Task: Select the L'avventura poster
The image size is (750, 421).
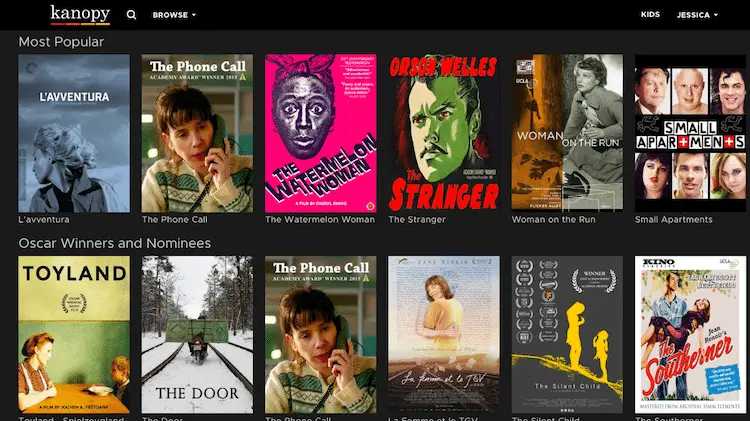Action: pyautogui.click(x=74, y=132)
